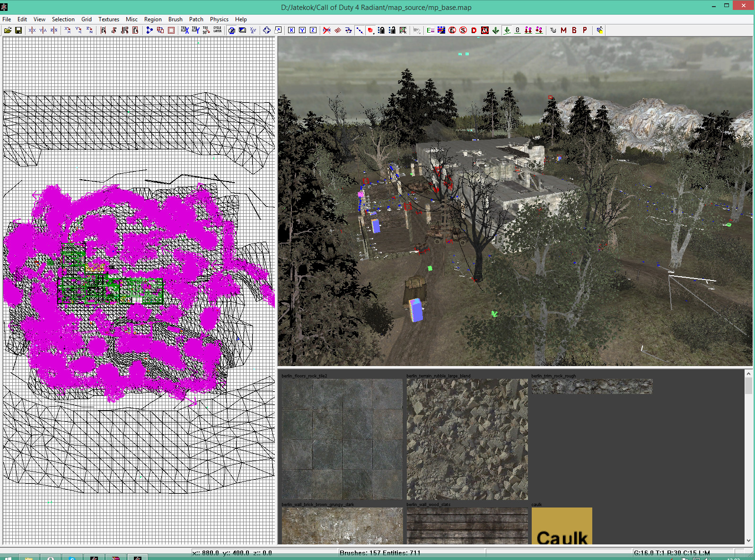Toggle the drop-to-ground green arrow underline icon
Image resolution: width=755 pixels, height=560 pixels.
tap(507, 30)
